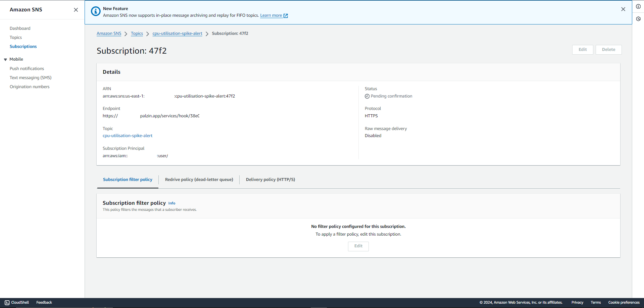The height and width of the screenshot is (308, 644).
Task: Click the hexagon settings icon on right edge
Action: click(x=638, y=19)
